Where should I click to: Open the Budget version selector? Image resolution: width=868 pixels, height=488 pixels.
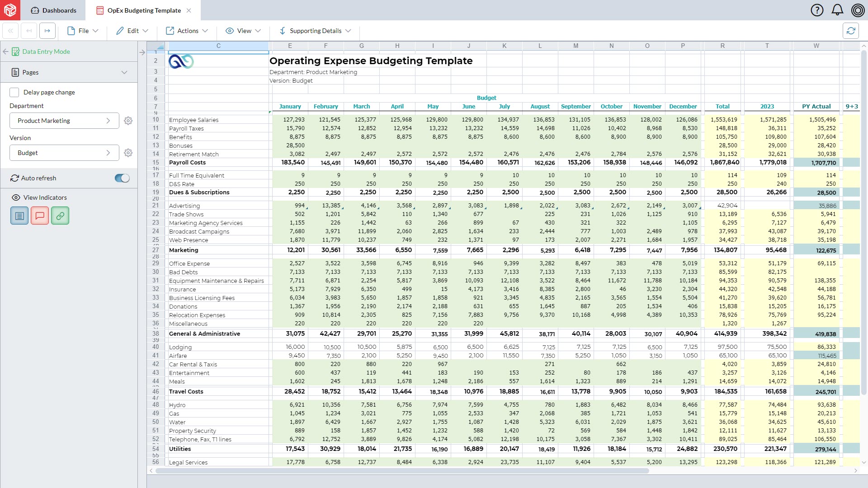(64, 153)
